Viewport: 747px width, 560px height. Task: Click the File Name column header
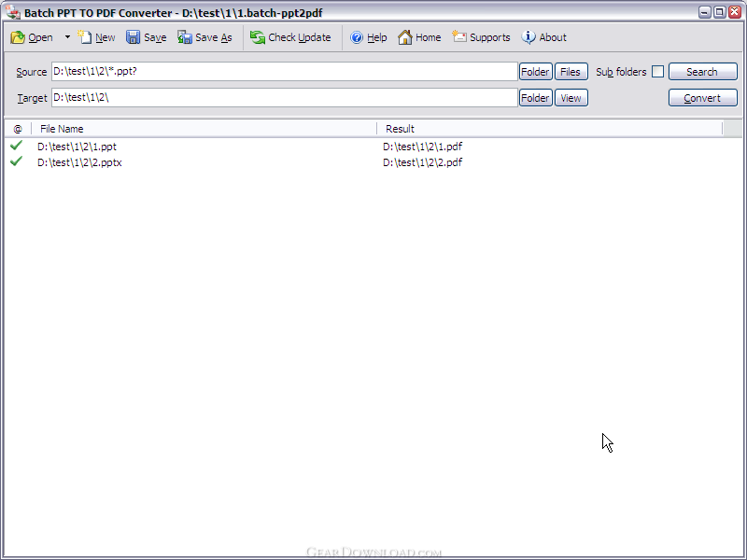click(204, 129)
